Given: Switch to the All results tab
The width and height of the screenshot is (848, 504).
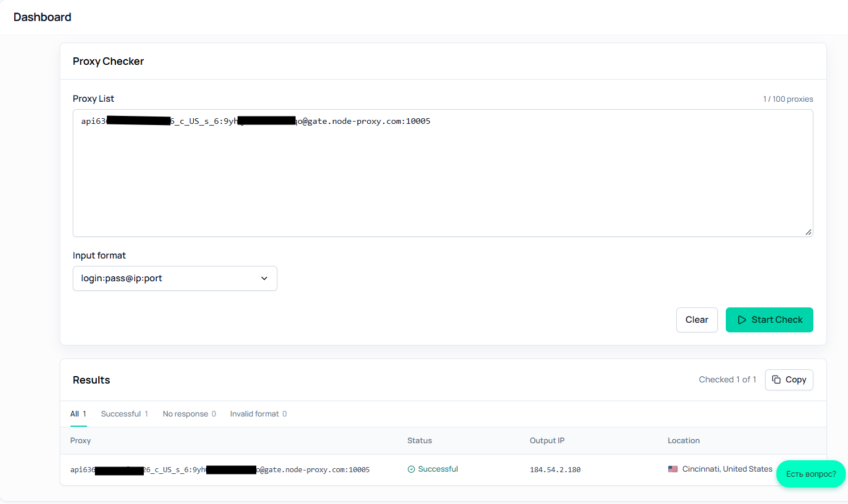Looking at the screenshot, I should [x=78, y=414].
